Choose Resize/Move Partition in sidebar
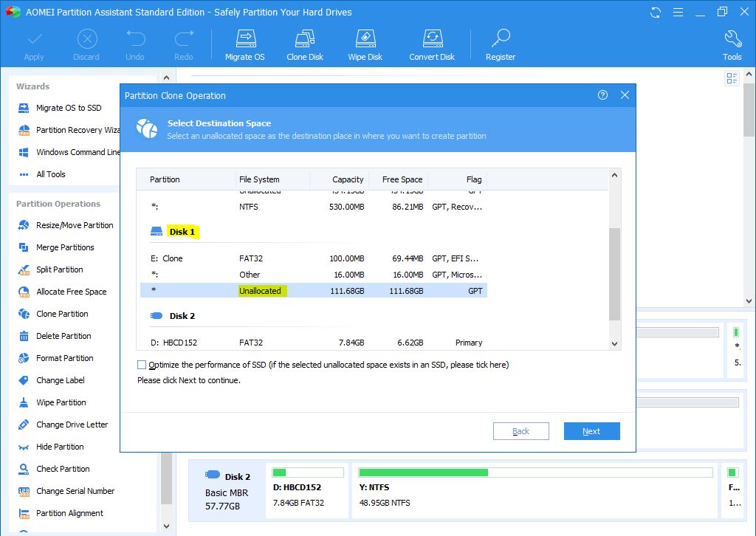756x536 pixels. (x=75, y=225)
